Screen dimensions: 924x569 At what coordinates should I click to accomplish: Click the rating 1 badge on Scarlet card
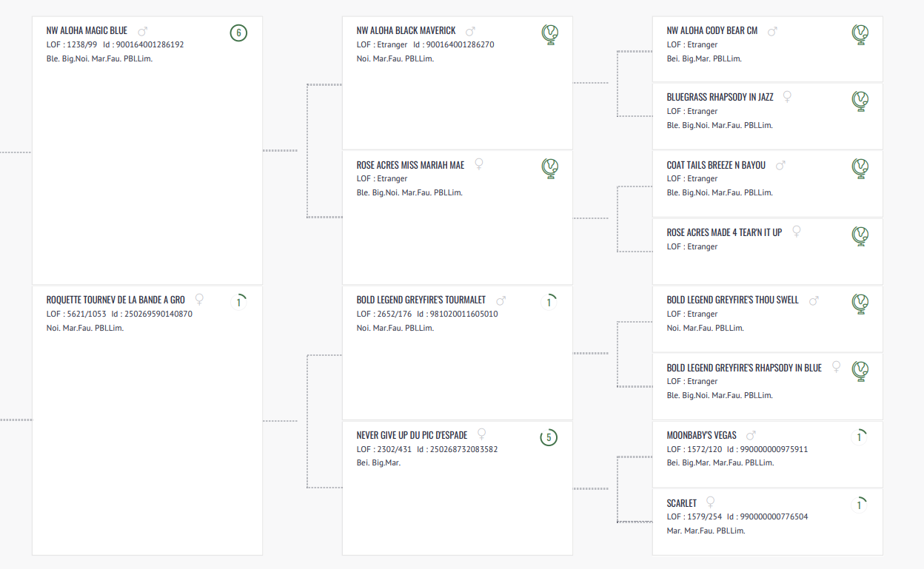859,505
